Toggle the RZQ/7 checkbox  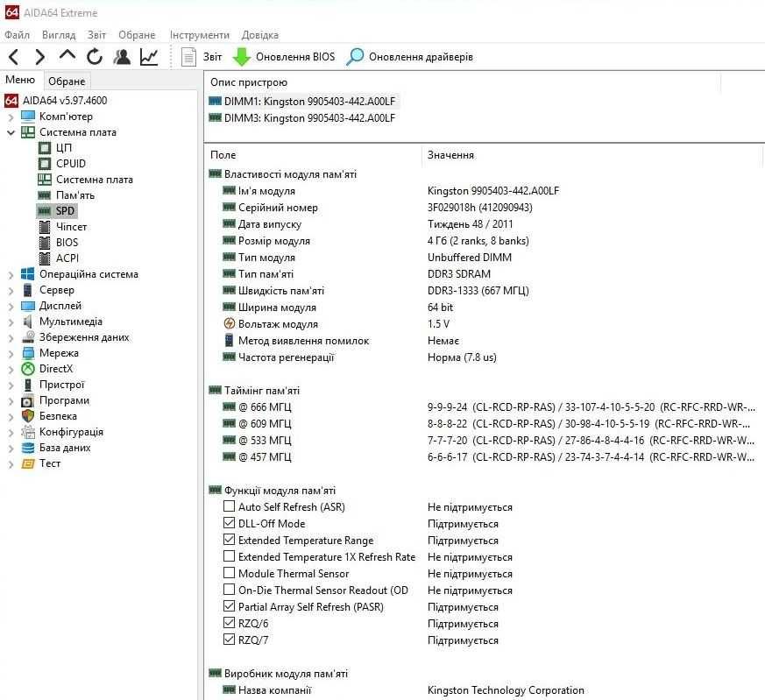229,640
